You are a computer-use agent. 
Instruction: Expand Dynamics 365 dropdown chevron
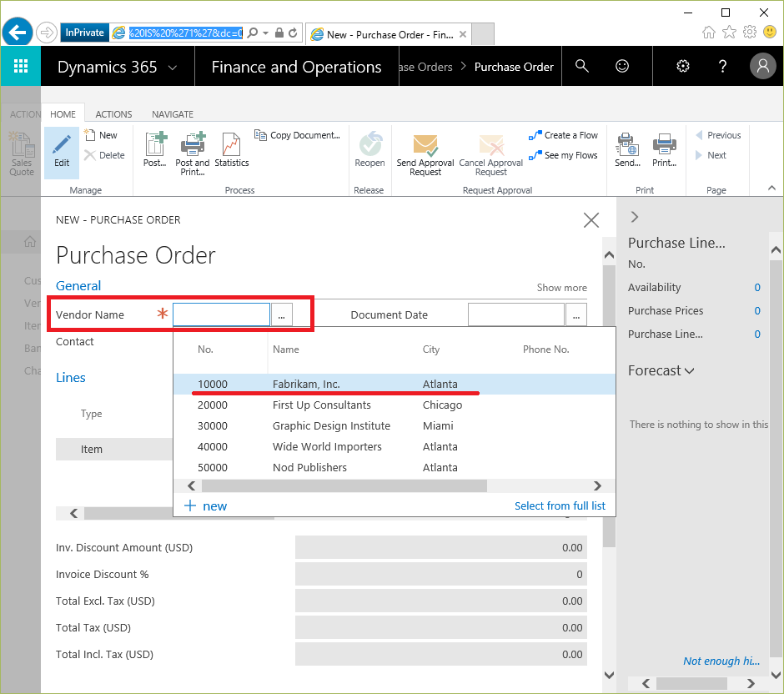173,68
